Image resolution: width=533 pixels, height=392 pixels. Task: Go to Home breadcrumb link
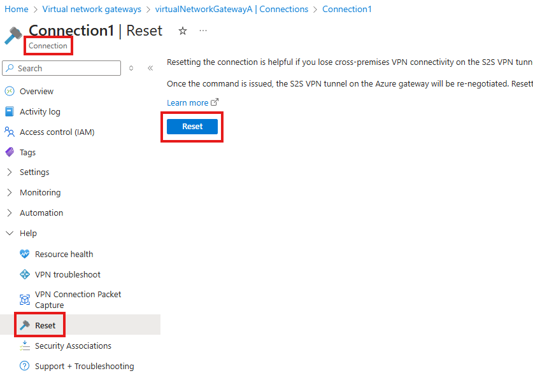[x=17, y=9]
